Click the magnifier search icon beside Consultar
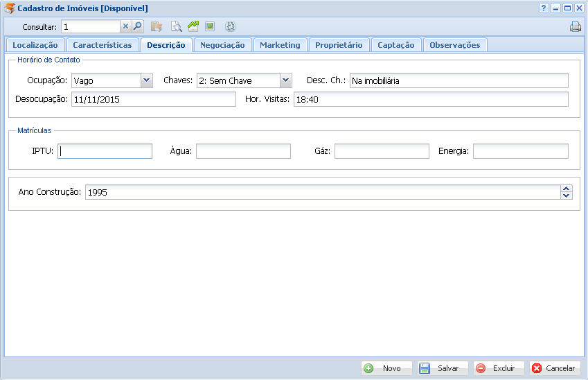 [137, 27]
